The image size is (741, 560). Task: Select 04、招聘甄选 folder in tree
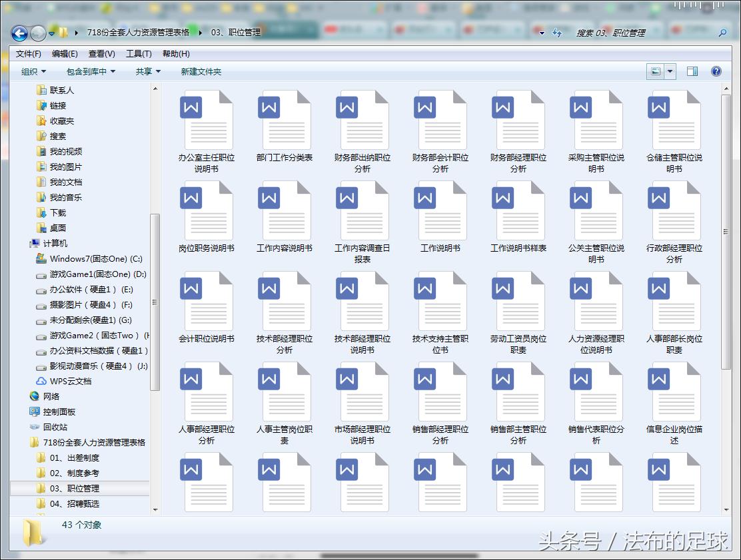[74, 503]
